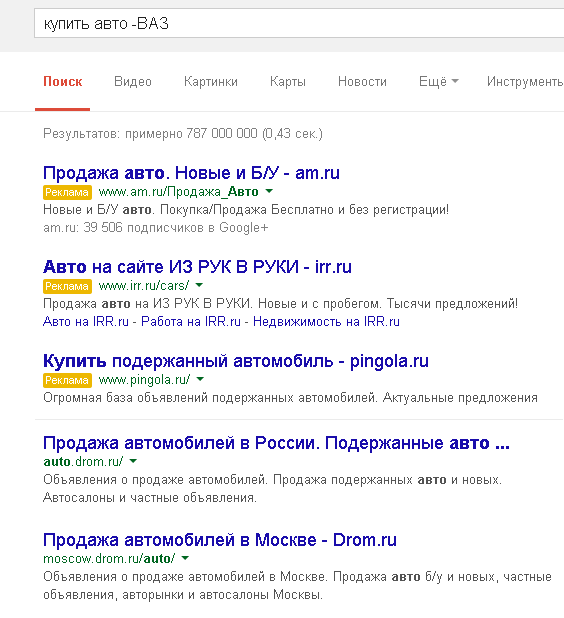The image size is (564, 618).
Task: Open the Инструменты search tools option
Action: coord(525,82)
